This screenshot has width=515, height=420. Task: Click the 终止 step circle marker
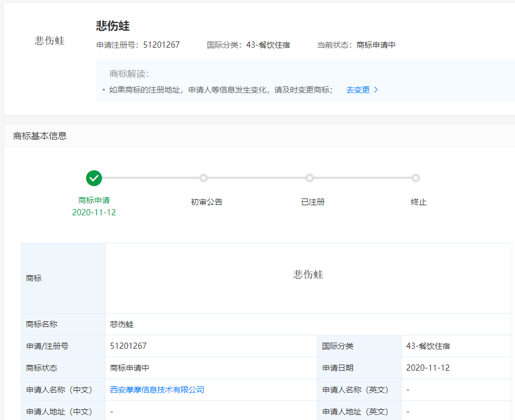(416, 178)
